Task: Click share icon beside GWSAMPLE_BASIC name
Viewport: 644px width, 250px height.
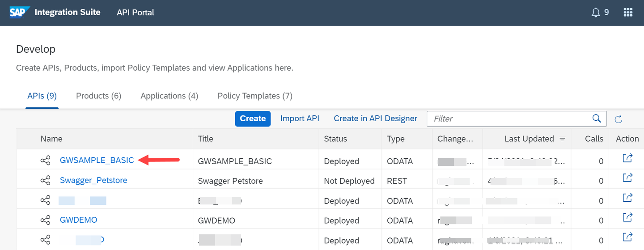Action: tap(45, 161)
